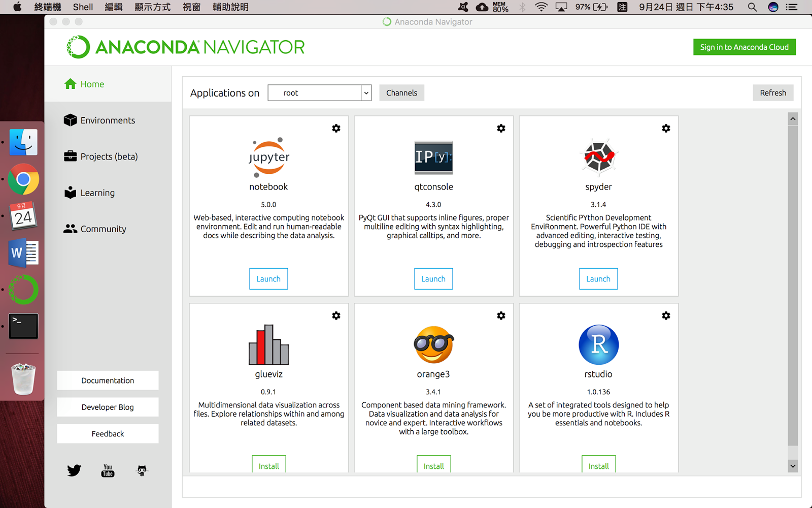
Task: Open Terminal from the Dock
Action: [23, 326]
